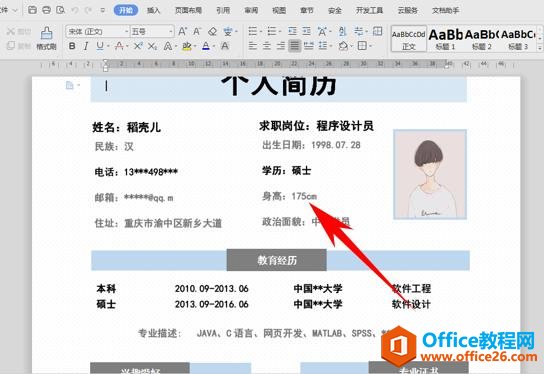Click the Undo arrow icon
Viewport: 544px width, 374px height.
click(75, 10)
